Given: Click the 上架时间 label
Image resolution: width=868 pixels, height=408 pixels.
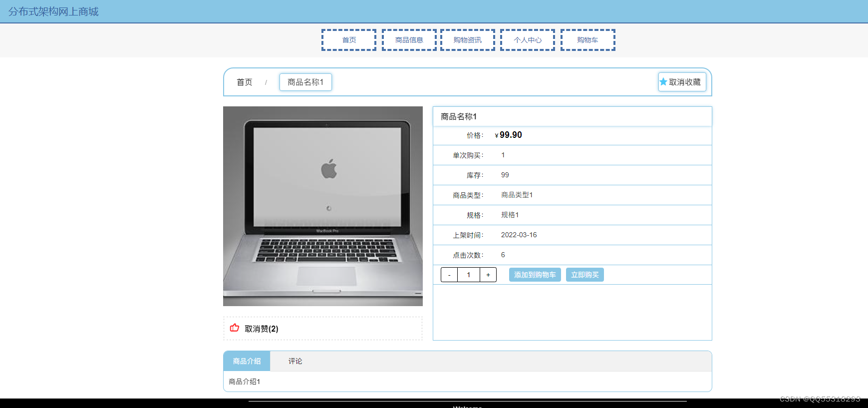Looking at the screenshot, I should [468, 235].
